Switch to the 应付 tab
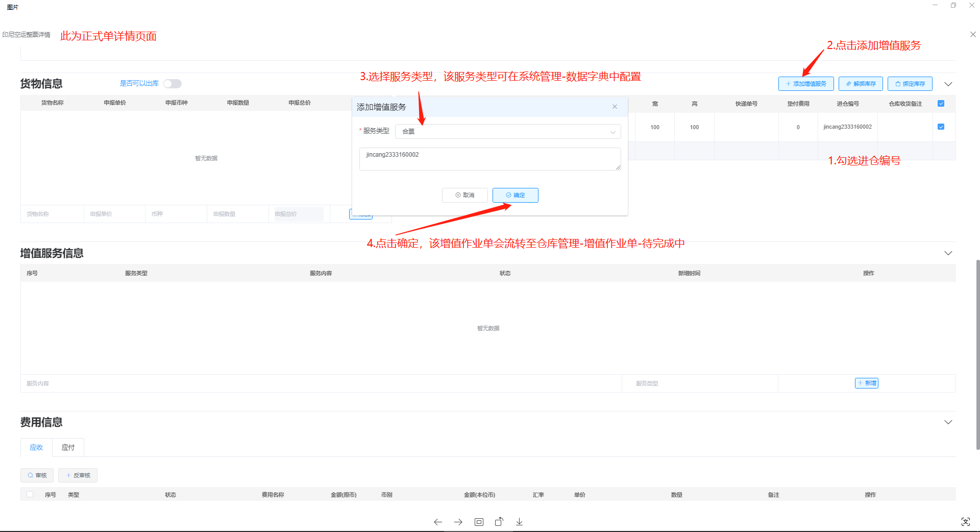 (68, 447)
